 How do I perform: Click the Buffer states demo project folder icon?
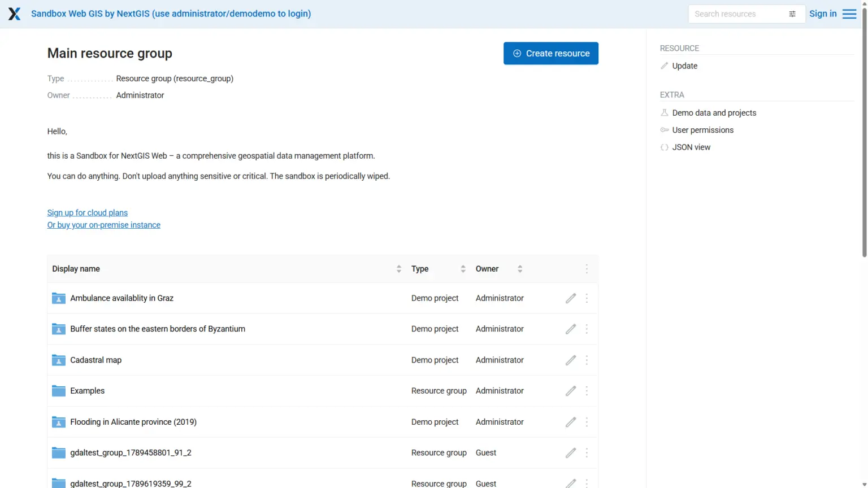[59, 329]
